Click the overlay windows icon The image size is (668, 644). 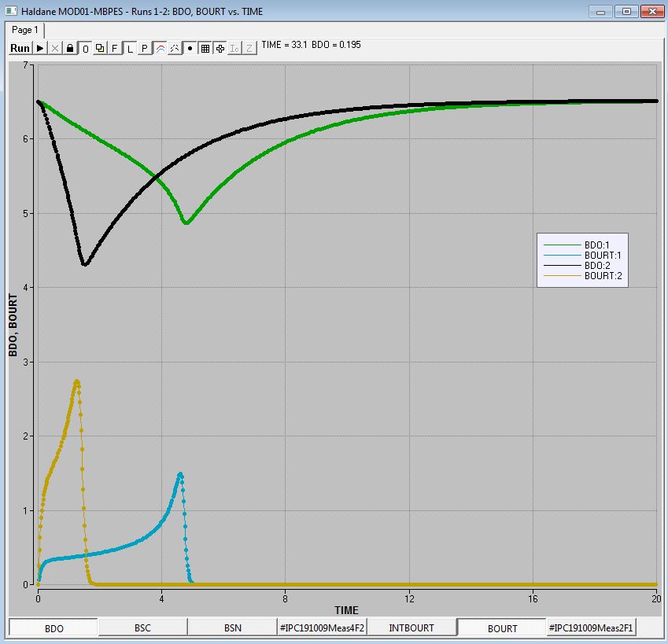coord(100,49)
